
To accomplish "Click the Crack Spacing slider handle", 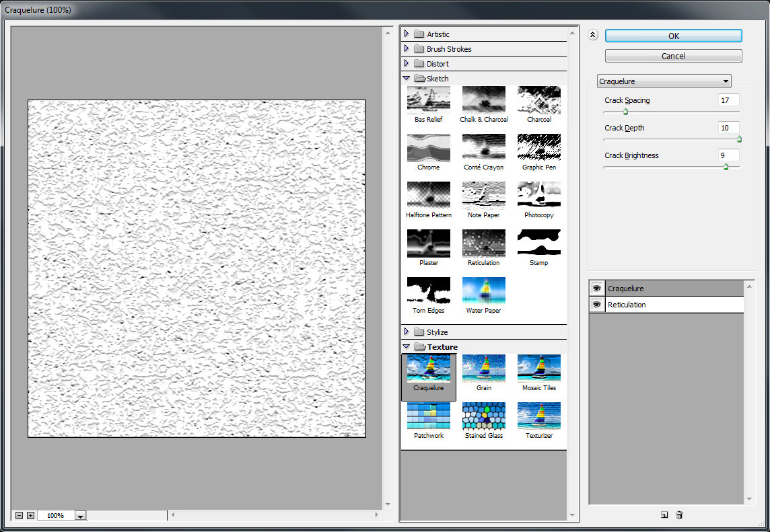I will tap(625, 112).
